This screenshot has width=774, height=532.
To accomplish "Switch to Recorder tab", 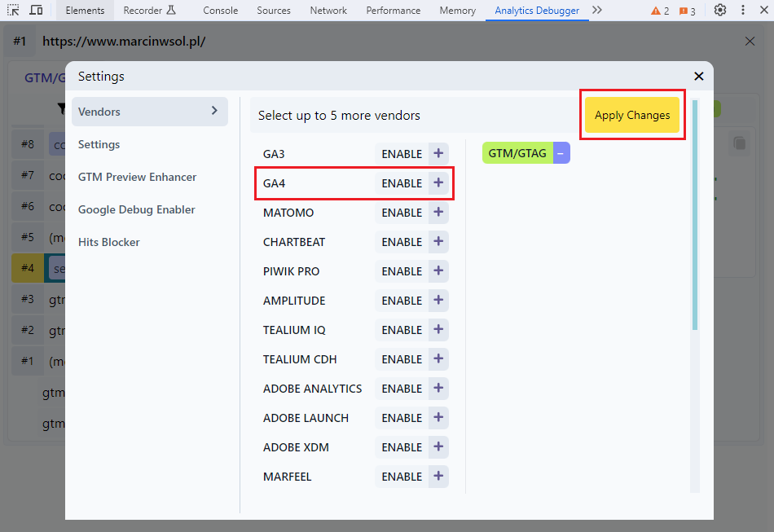I will coord(150,11).
